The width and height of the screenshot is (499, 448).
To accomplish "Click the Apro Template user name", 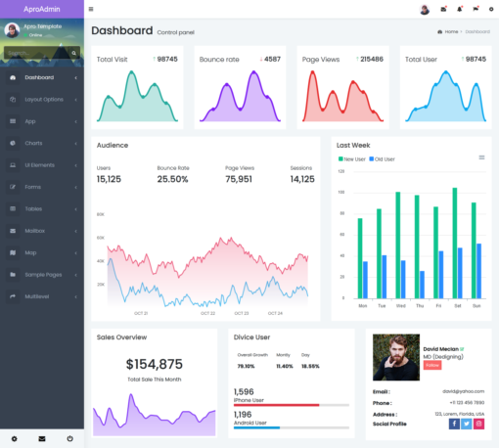I will coord(43,26).
